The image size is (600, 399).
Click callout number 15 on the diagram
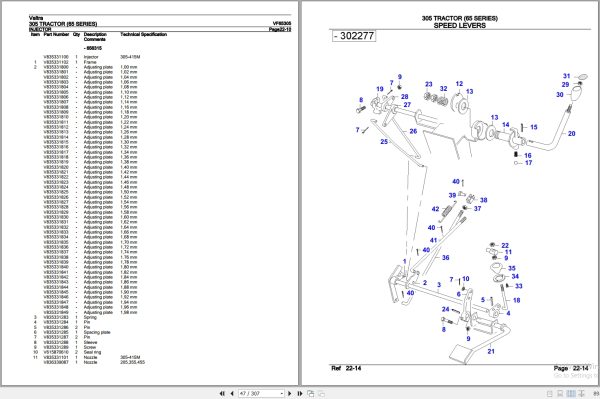click(x=534, y=127)
